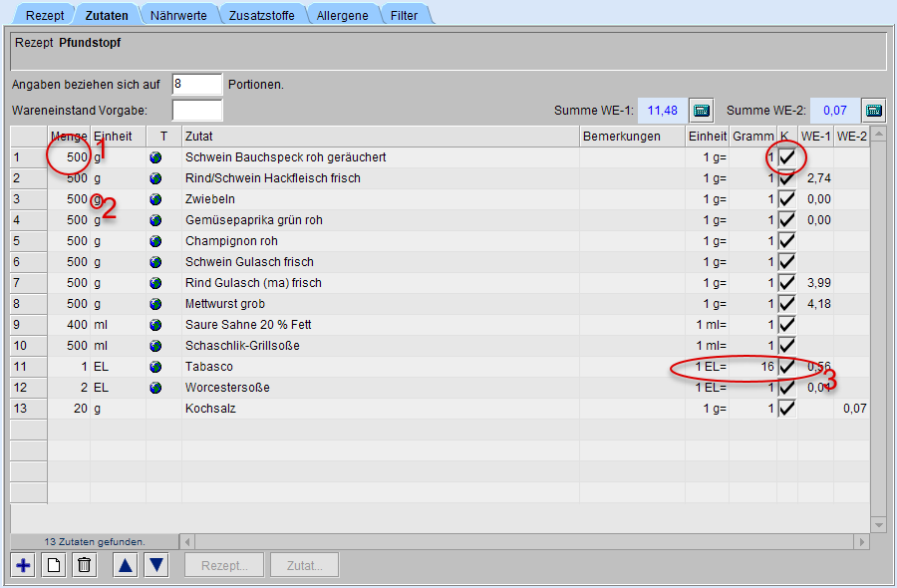This screenshot has width=897, height=588.
Task: Toggle K checkbox for Rind Gulasch row
Action: pos(787,283)
